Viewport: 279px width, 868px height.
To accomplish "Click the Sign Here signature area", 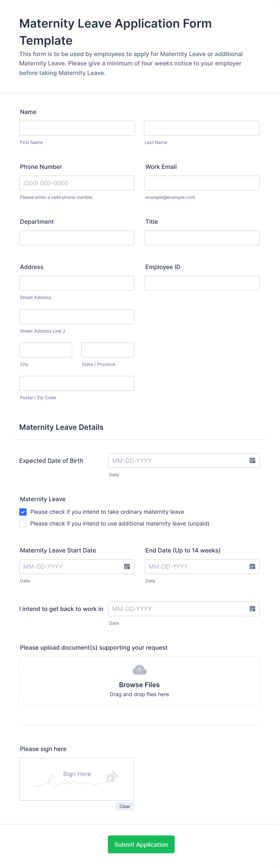I will point(76,779).
